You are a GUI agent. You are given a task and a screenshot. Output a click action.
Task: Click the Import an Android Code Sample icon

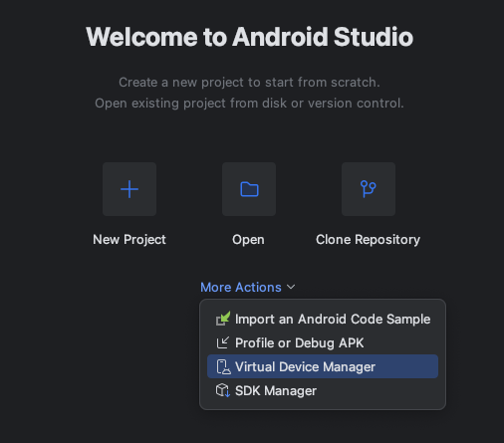tap(223, 319)
